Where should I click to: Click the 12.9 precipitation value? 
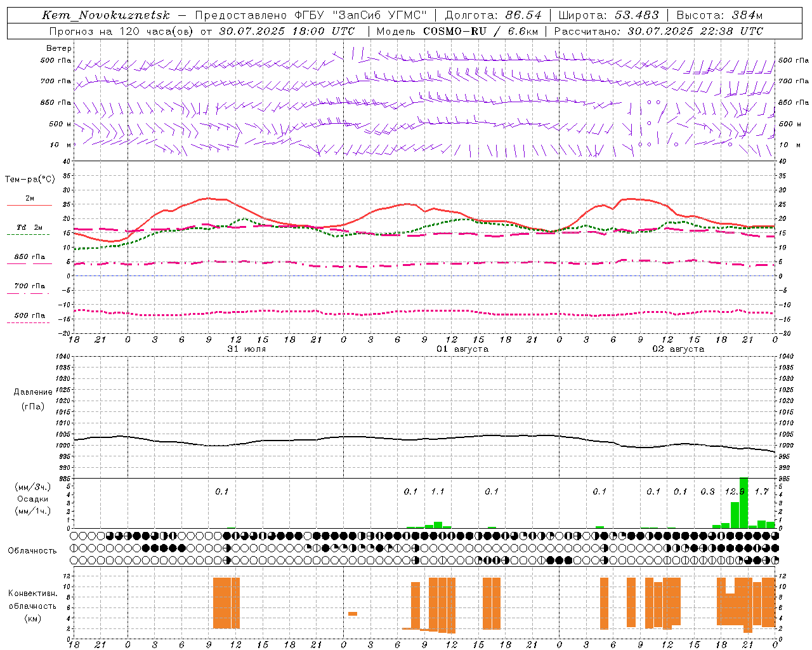tap(735, 491)
